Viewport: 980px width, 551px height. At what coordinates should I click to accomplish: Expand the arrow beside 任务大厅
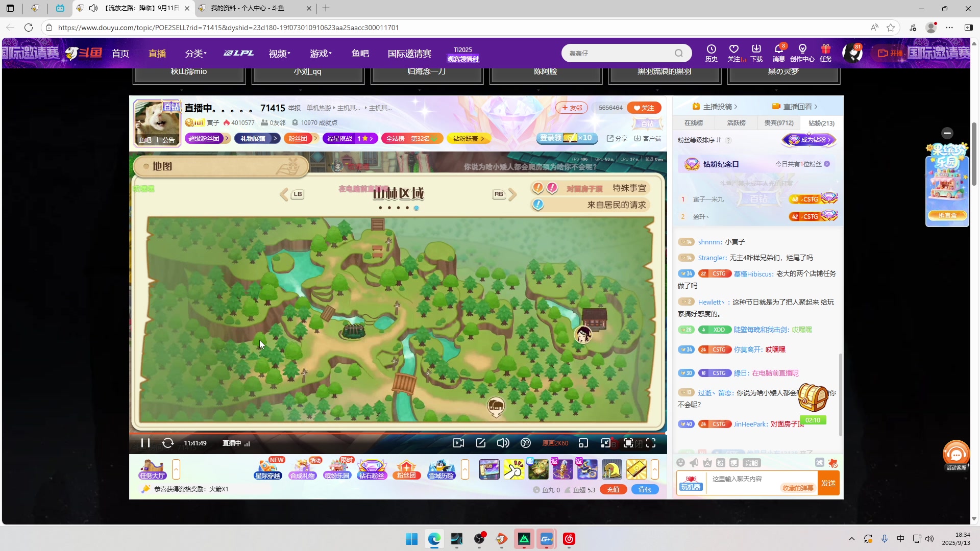[x=176, y=469]
